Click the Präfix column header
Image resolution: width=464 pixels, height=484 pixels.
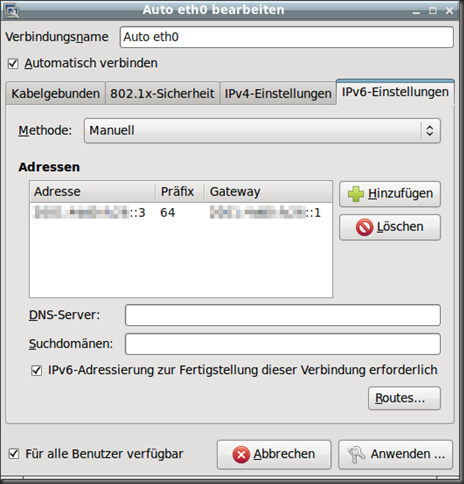coord(180,192)
